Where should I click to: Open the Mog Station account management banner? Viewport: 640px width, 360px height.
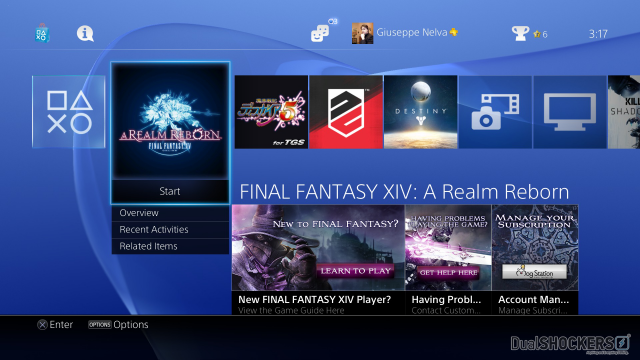coord(535,260)
